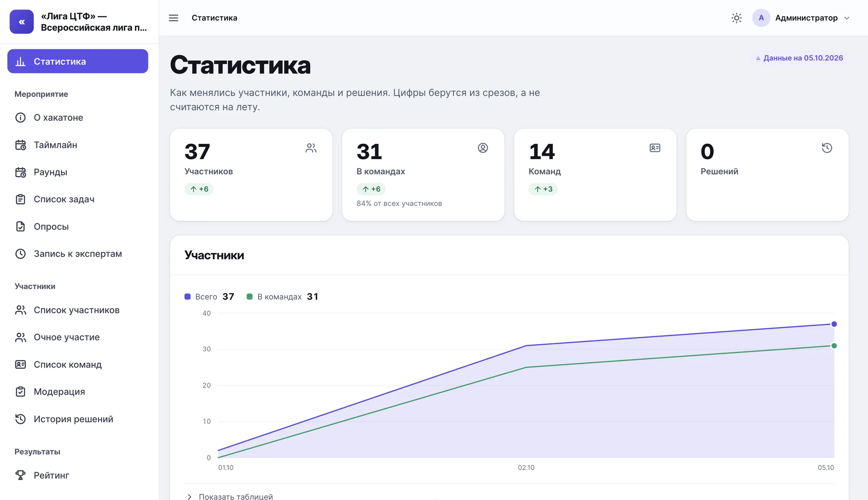Click the clipboard icon for Список задач
The height and width of the screenshot is (500, 868).
[20, 199]
